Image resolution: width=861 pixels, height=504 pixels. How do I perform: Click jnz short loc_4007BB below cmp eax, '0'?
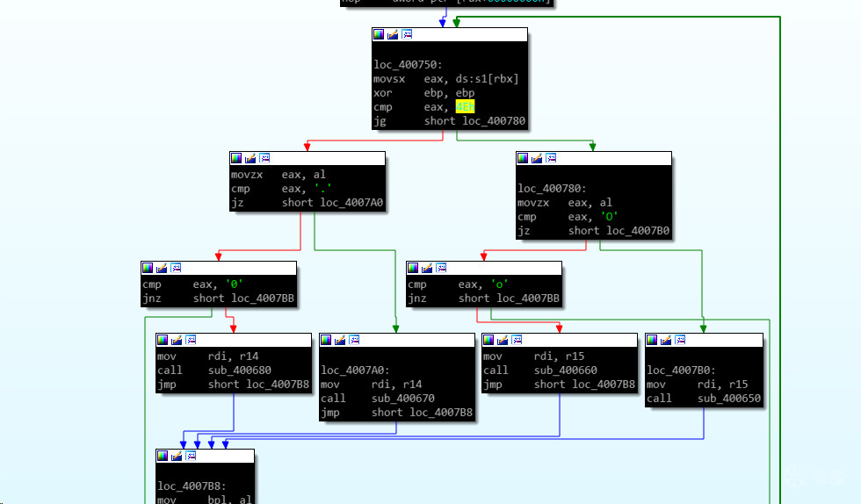tap(219, 299)
